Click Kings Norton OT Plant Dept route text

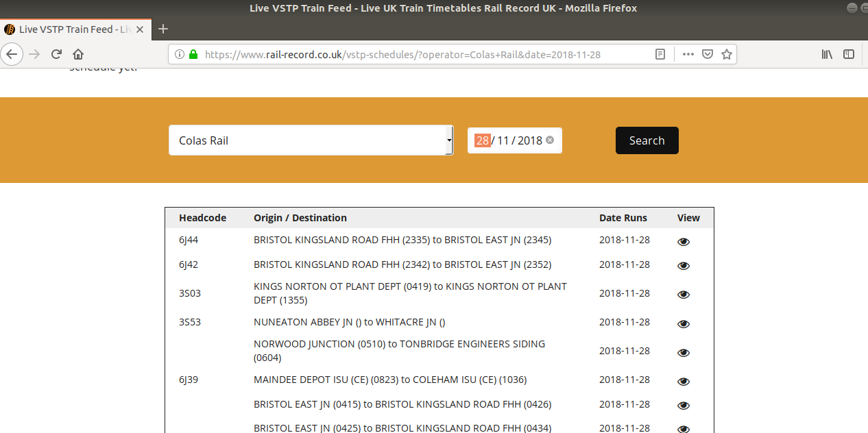click(410, 293)
